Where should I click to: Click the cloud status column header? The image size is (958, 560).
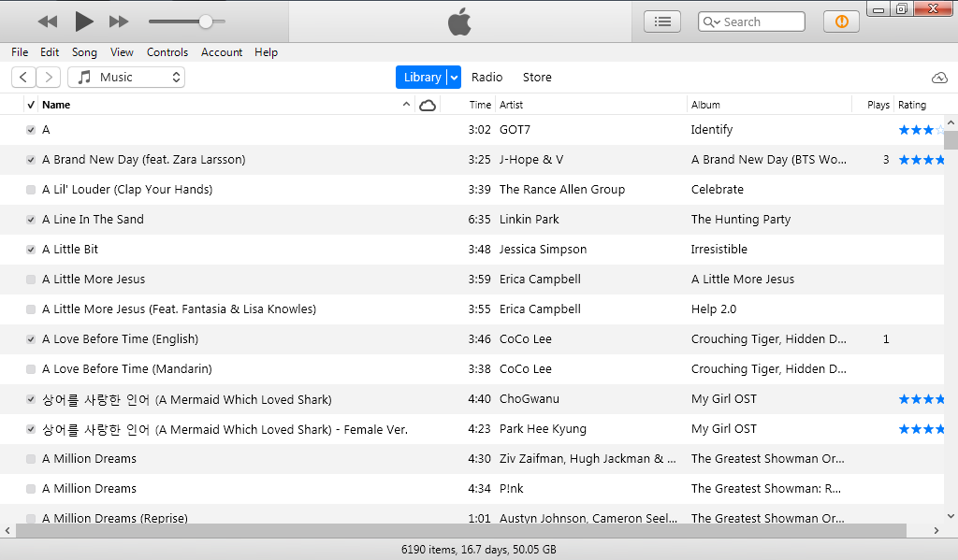click(x=428, y=105)
